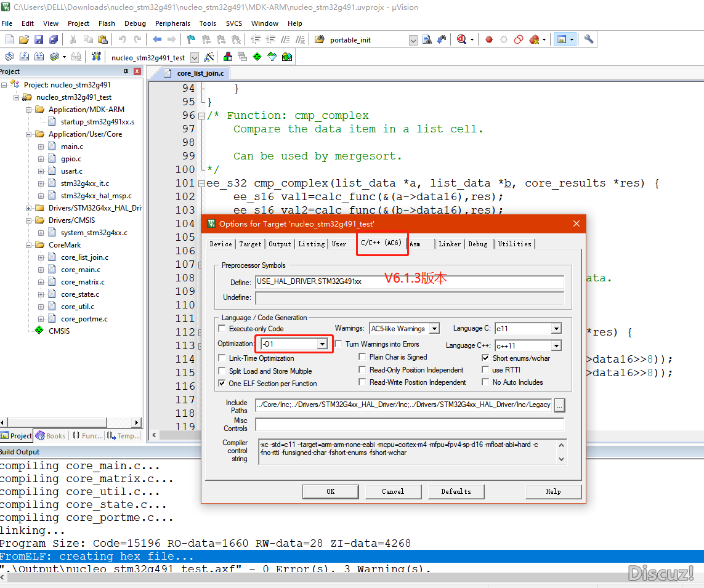Open the Optimization level dropdown
Image resolution: width=704 pixels, height=588 pixels.
(x=322, y=344)
